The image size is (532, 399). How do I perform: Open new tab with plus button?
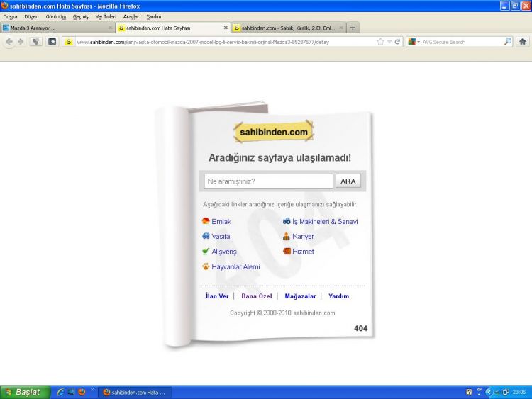coord(353,28)
